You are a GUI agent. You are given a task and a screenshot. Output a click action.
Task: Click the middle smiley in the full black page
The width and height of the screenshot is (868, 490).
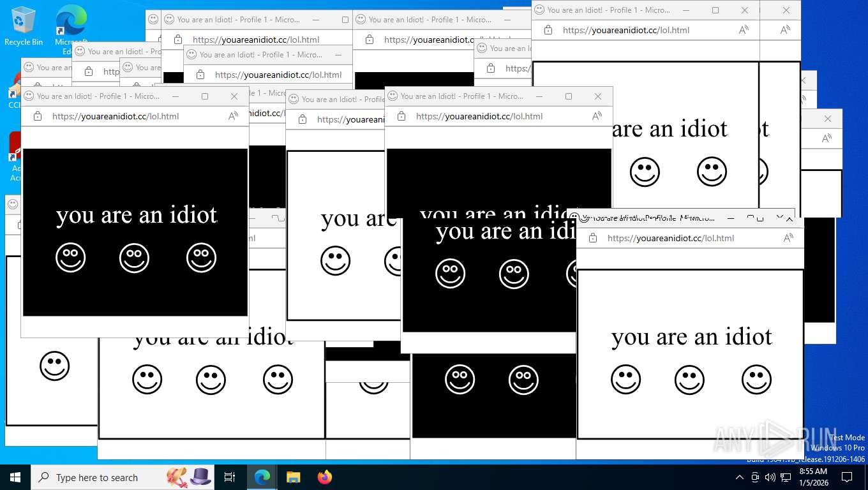[x=134, y=258]
